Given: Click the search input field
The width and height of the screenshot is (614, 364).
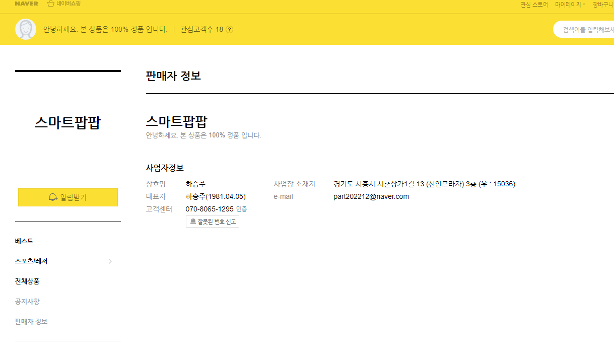Looking at the screenshot, I should pos(584,29).
